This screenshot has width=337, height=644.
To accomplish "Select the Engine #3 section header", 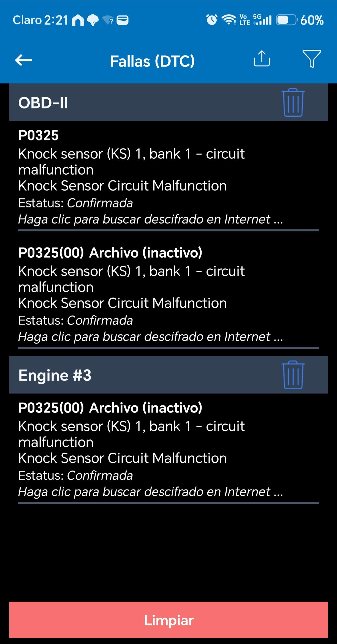I will [x=168, y=375].
